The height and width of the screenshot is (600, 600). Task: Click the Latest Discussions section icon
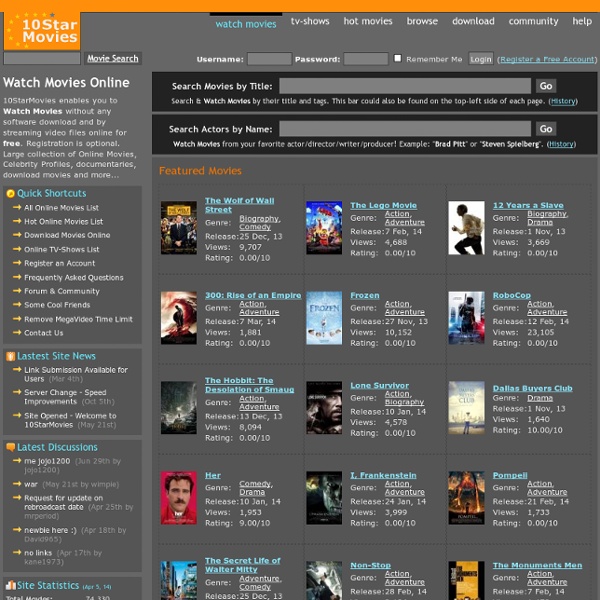(x=10, y=447)
